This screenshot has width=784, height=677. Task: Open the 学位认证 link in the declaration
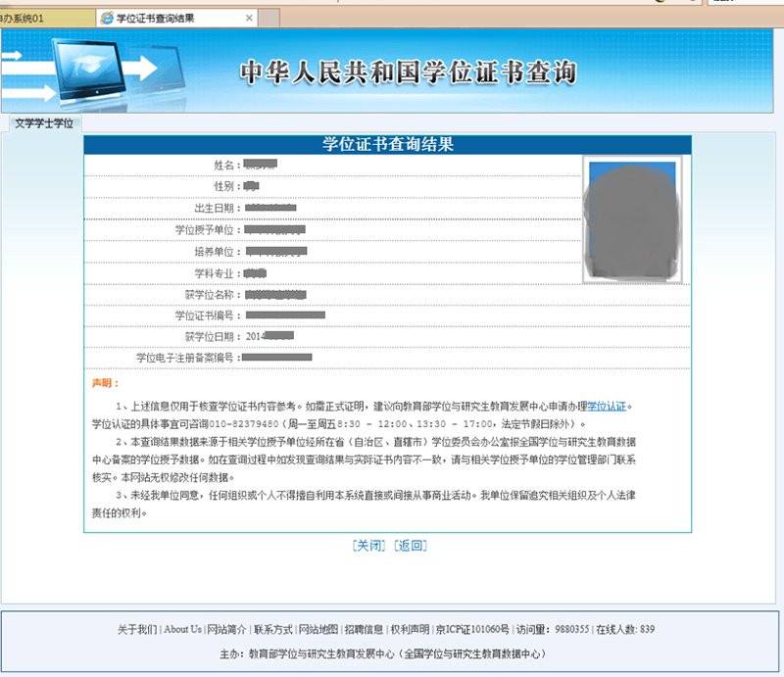point(606,406)
